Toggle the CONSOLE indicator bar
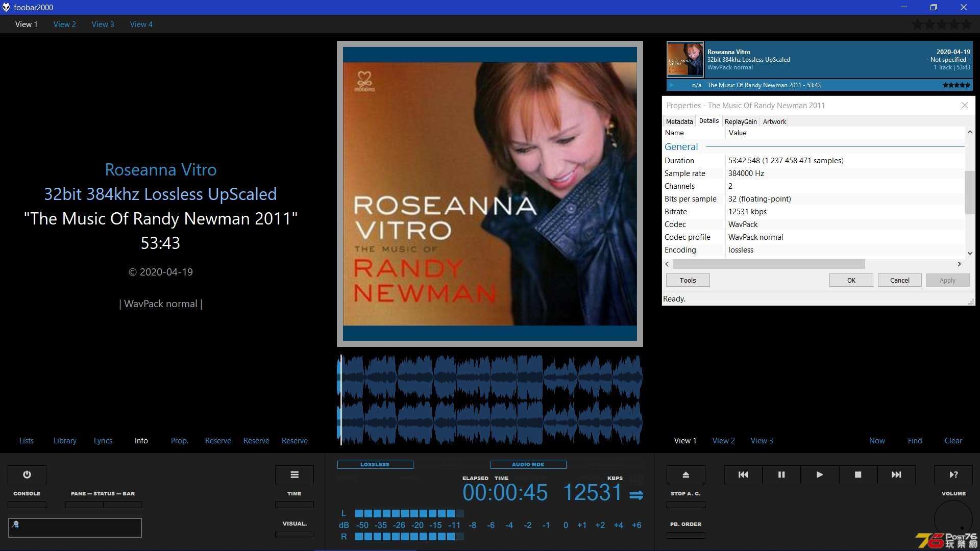The height and width of the screenshot is (551, 980). (27, 505)
